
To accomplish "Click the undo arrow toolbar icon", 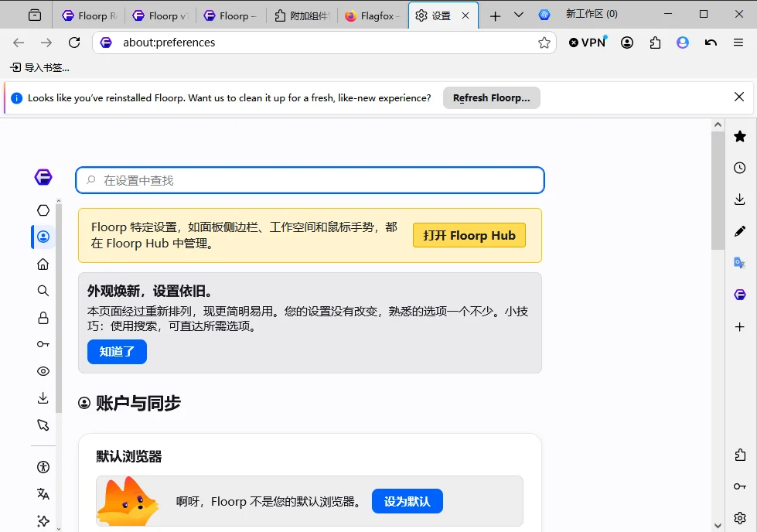I will pyautogui.click(x=711, y=43).
